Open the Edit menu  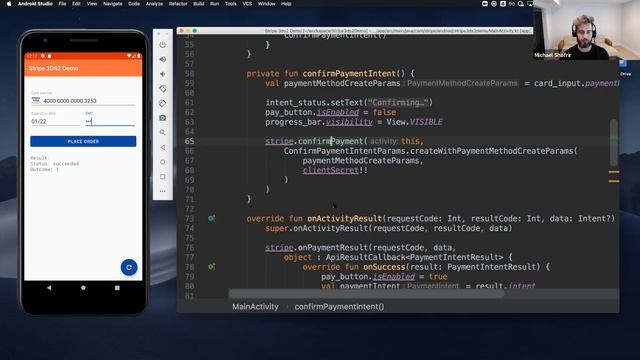[x=76, y=4]
